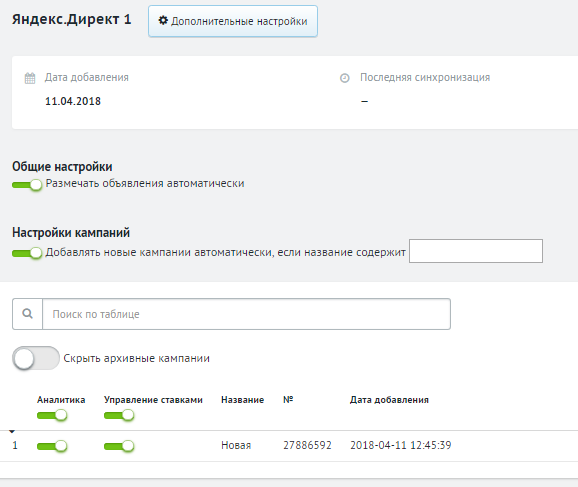Open Дополнительные настройки button
This screenshot has height=487, width=578.
pyautogui.click(x=233, y=21)
